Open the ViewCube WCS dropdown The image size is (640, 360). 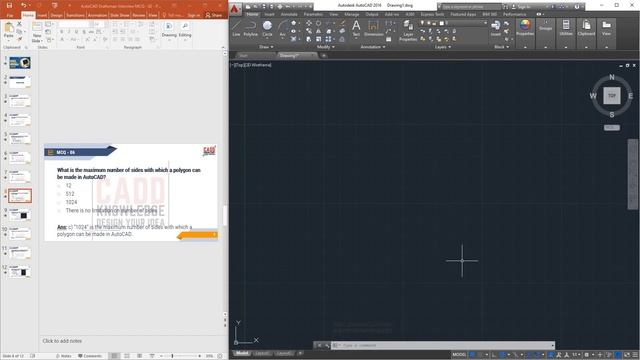point(611,128)
